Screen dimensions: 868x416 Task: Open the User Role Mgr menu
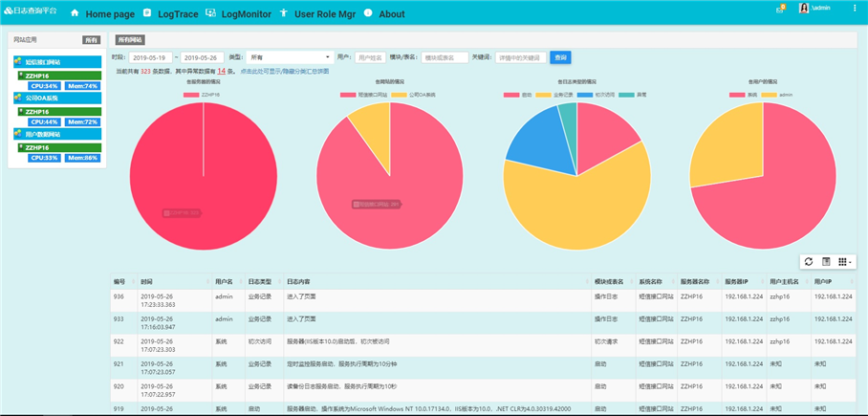click(325, 13)
